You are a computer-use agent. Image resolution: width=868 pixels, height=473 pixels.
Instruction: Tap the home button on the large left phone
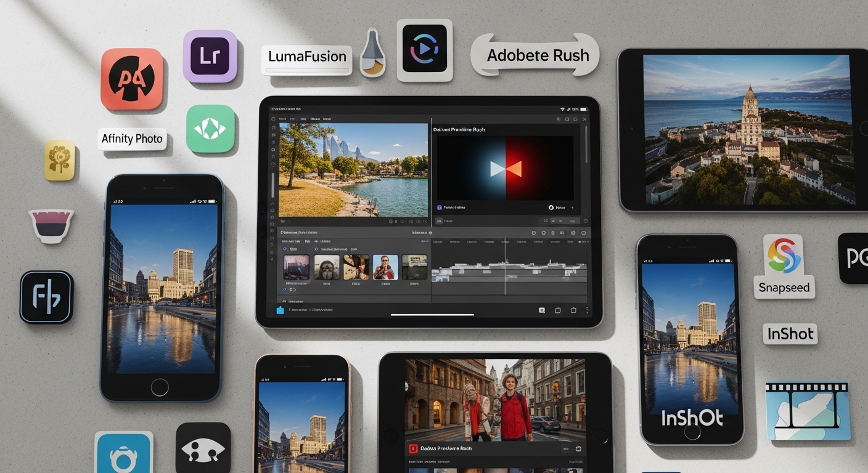point(160,387)
